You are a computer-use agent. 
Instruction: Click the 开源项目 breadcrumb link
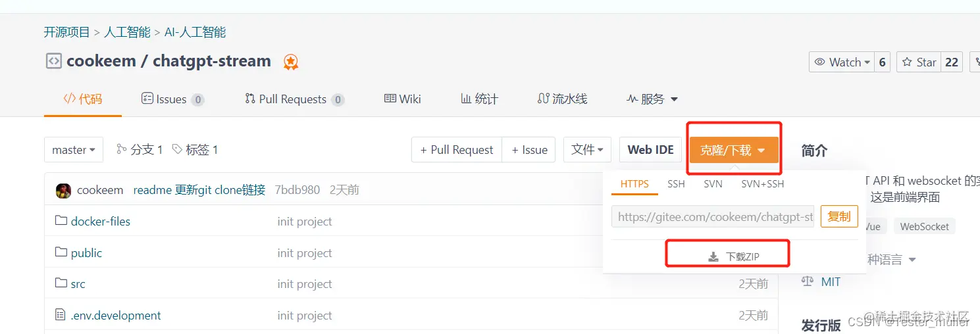tap(67, 32)
